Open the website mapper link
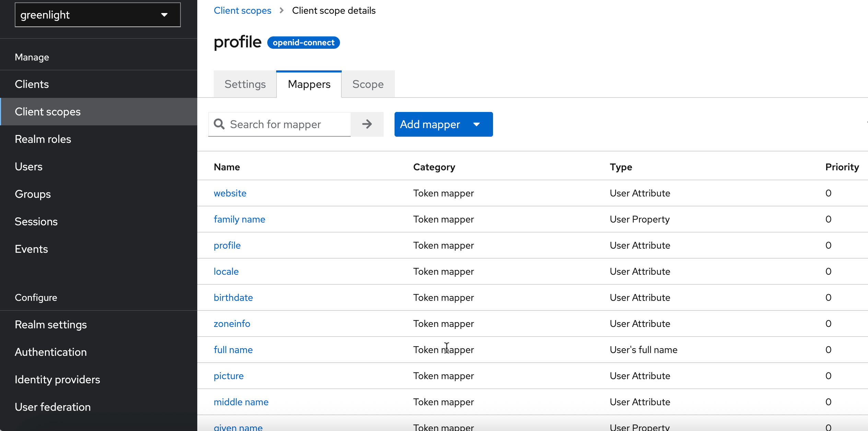This screenshot has height=431, width=868. 230,193
